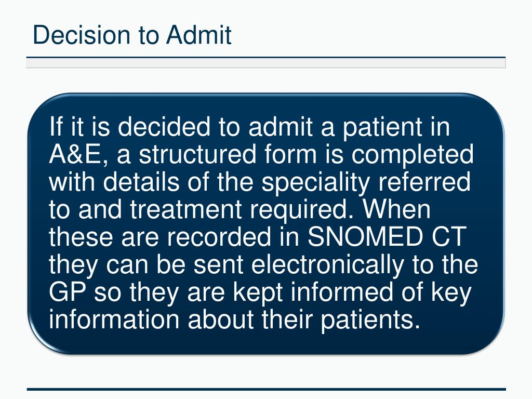Click the word 'decided' in the first line
Viewport: 532px width, 399px height.
164,127
